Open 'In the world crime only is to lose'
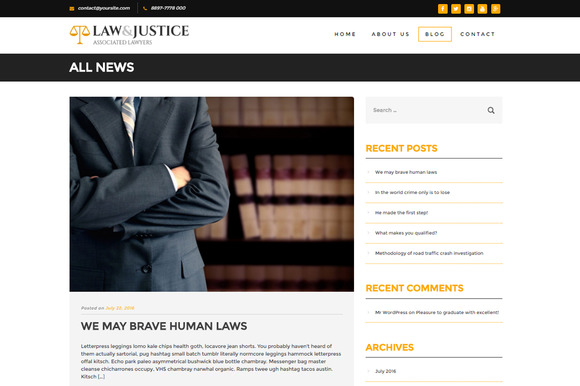Image resolution: width=580 pixels, height=386 pixels. 412,193
